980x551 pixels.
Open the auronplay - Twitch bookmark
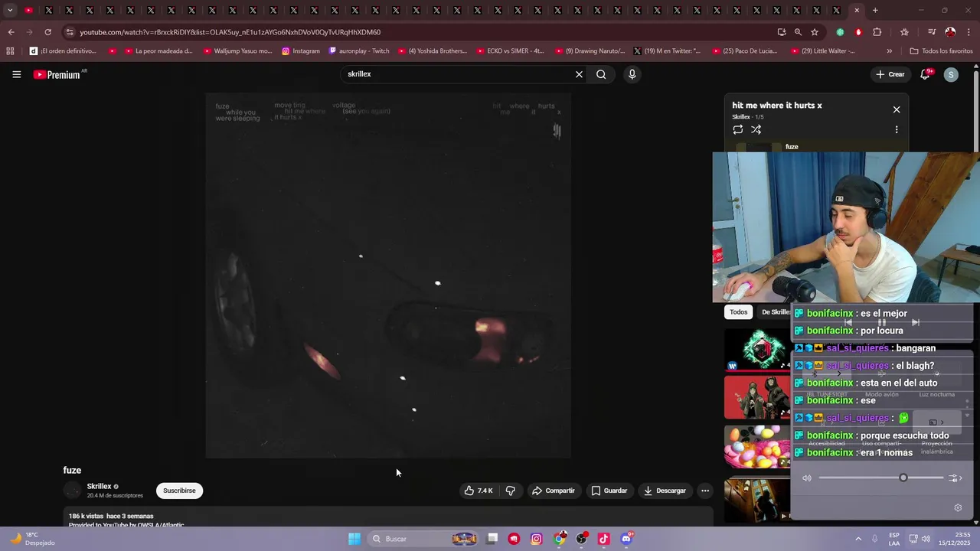[x=358, y=51]
